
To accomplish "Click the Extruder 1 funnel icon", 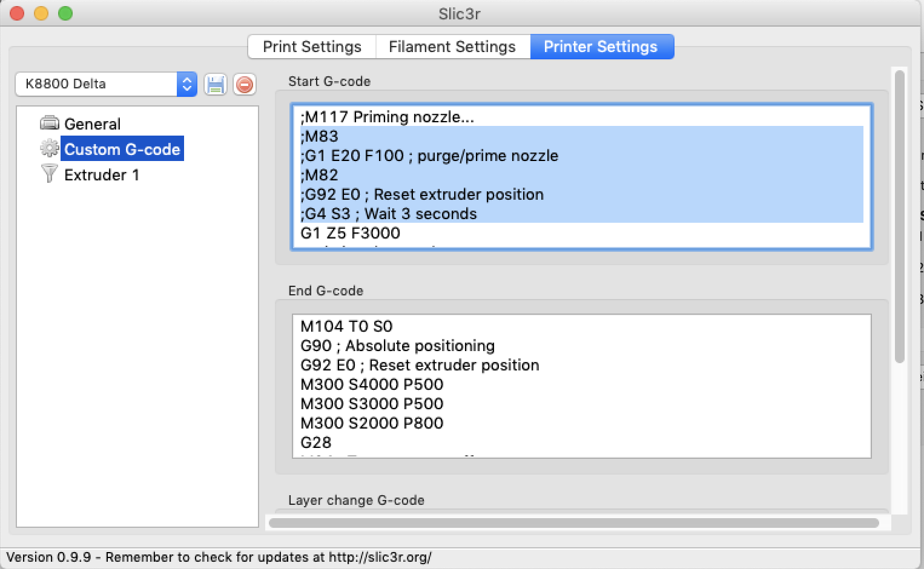I will [49, 174].
